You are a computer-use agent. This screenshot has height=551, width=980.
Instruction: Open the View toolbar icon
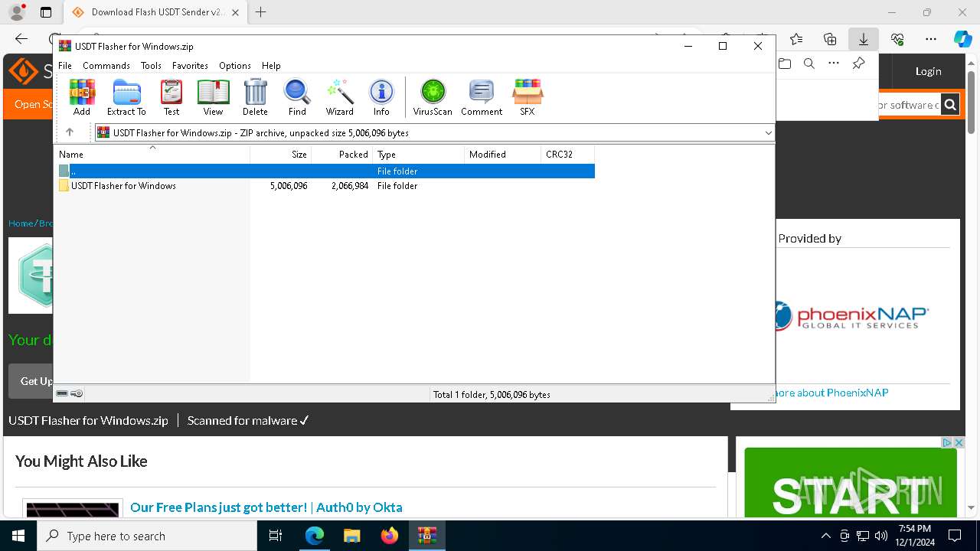pos(213,97)
